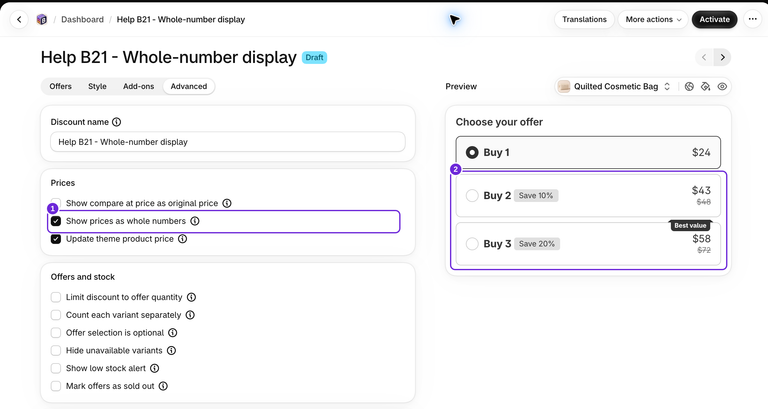Click the $58 price text
Image resolution: width=768 pixels, height=409 pixels.
point(701,239)
